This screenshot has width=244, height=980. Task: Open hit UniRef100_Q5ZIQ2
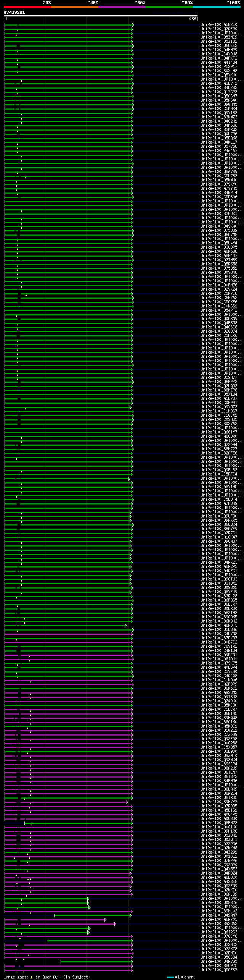click(x=219, y=42)
